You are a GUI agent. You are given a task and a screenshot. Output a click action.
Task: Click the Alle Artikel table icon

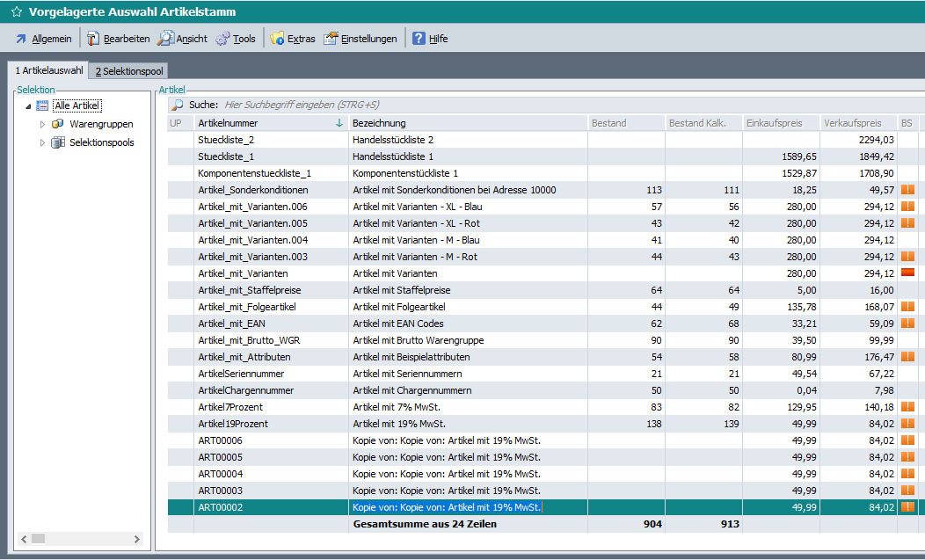42,105
